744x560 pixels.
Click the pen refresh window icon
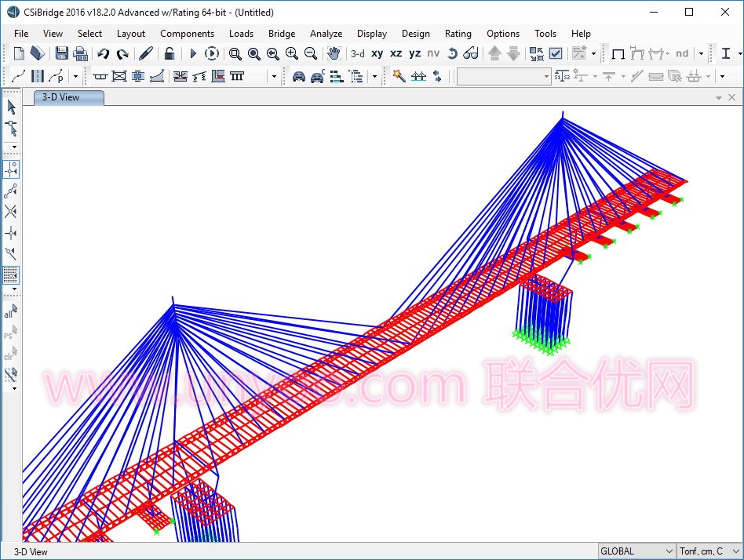(146, 53)
